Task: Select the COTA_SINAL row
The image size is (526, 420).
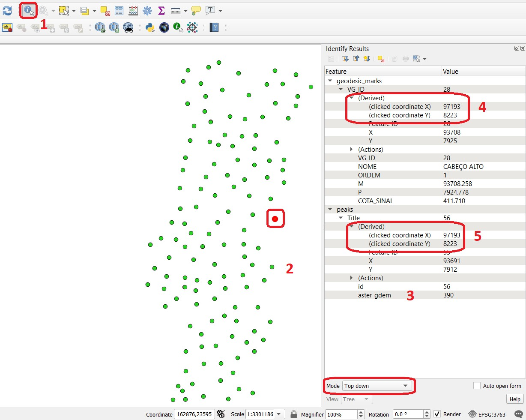Action: [x=425, y=201]
